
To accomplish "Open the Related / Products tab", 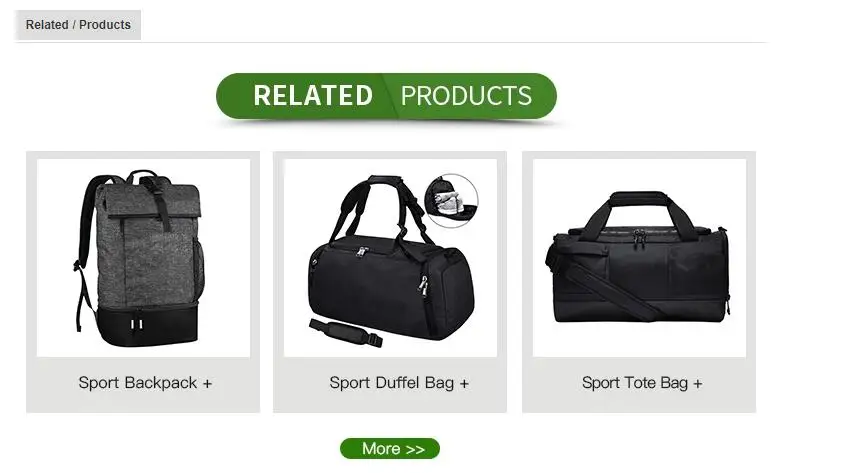I will pos(78,25).
